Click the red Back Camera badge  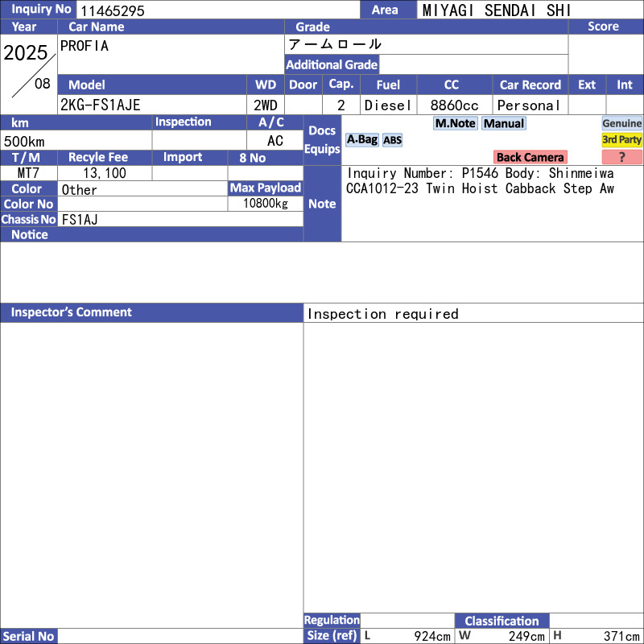pyautogui.click(x=530, y=157)
